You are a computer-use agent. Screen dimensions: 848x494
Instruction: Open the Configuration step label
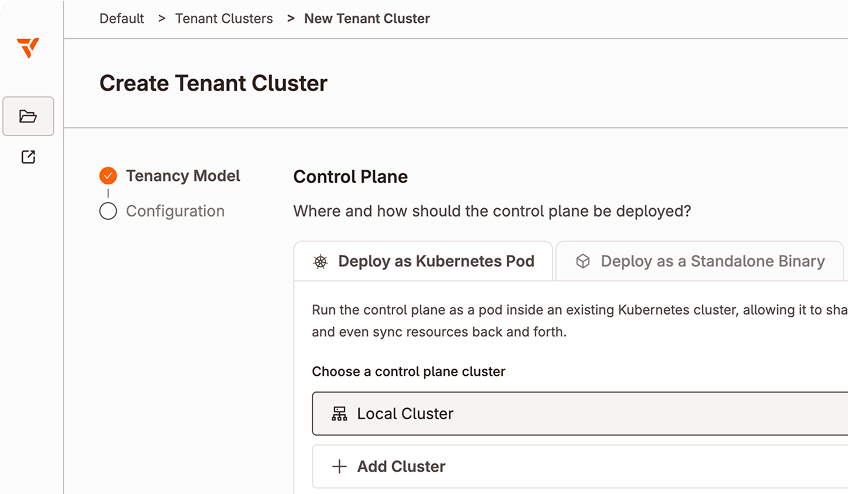pyautogui.click(x=175, y=211)
